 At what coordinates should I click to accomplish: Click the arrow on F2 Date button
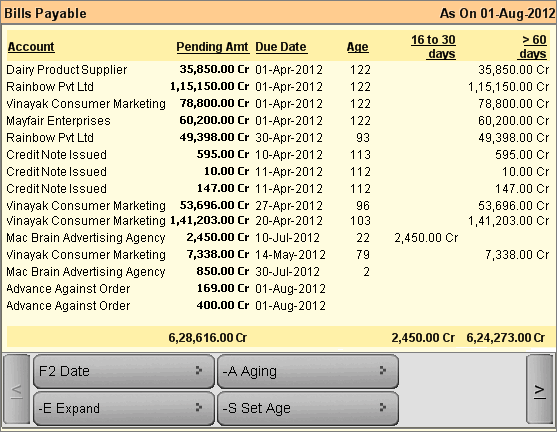(x=199, y=371)
